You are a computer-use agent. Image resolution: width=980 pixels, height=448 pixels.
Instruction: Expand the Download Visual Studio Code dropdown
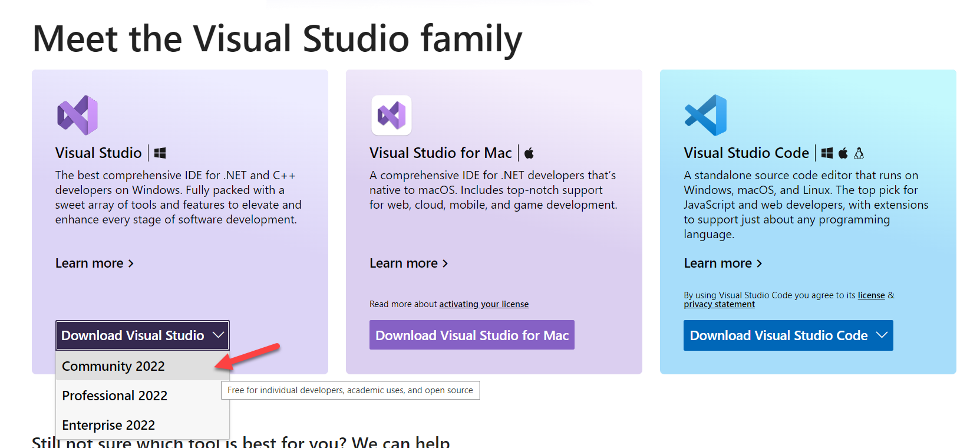pyautogui.click(x=788, y=335)
